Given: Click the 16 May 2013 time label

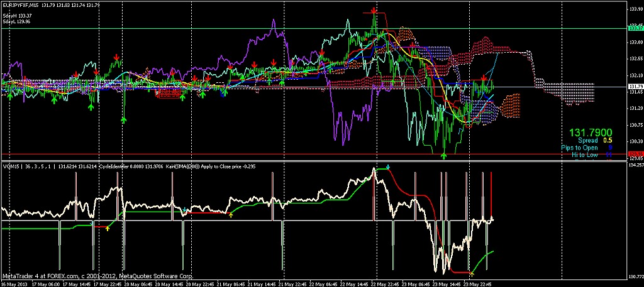Looking at the screenshot, I should point(14,284).
